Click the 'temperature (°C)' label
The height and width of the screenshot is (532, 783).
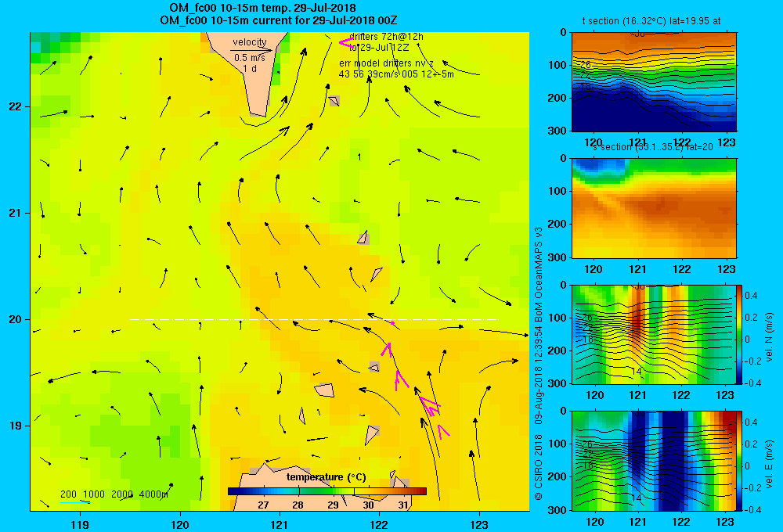(x=326, y=477)
